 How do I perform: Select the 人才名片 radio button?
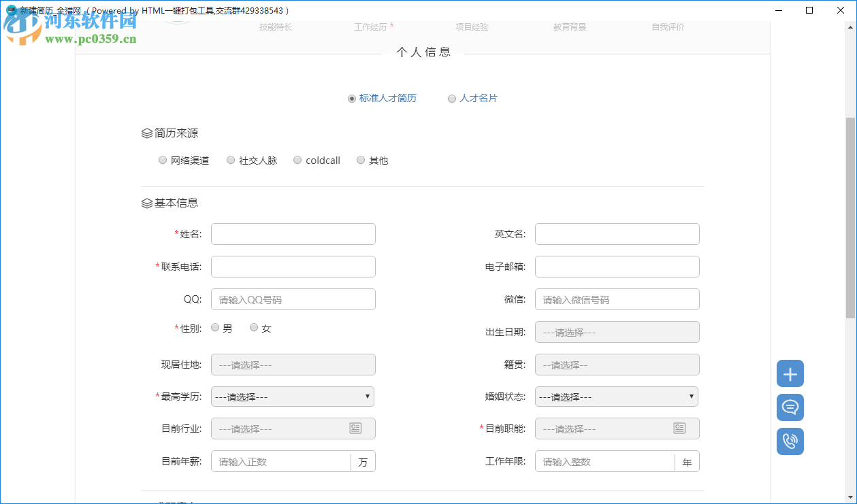tap(452, 98)
